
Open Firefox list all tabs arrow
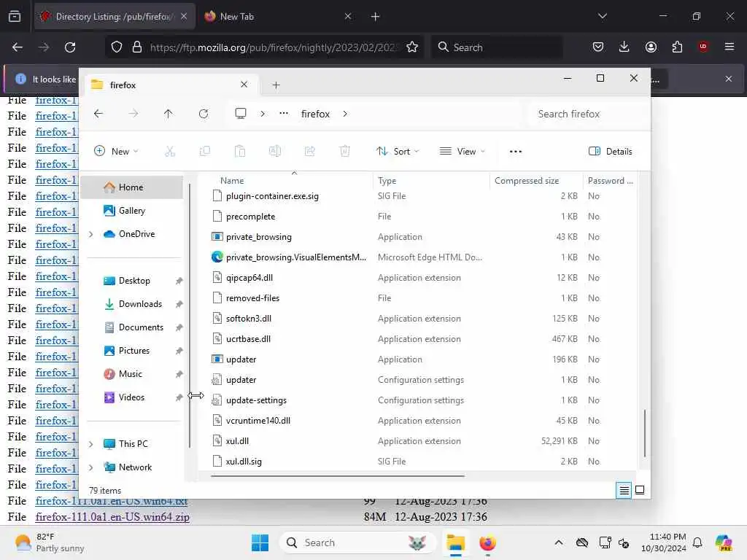(x=602, y=17)
